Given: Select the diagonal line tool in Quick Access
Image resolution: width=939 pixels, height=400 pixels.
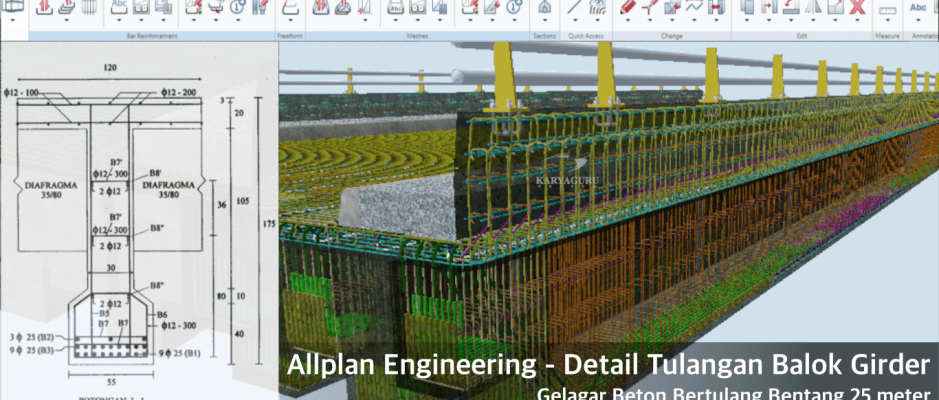Looking at the screenshot, I should tap(575, 7).
